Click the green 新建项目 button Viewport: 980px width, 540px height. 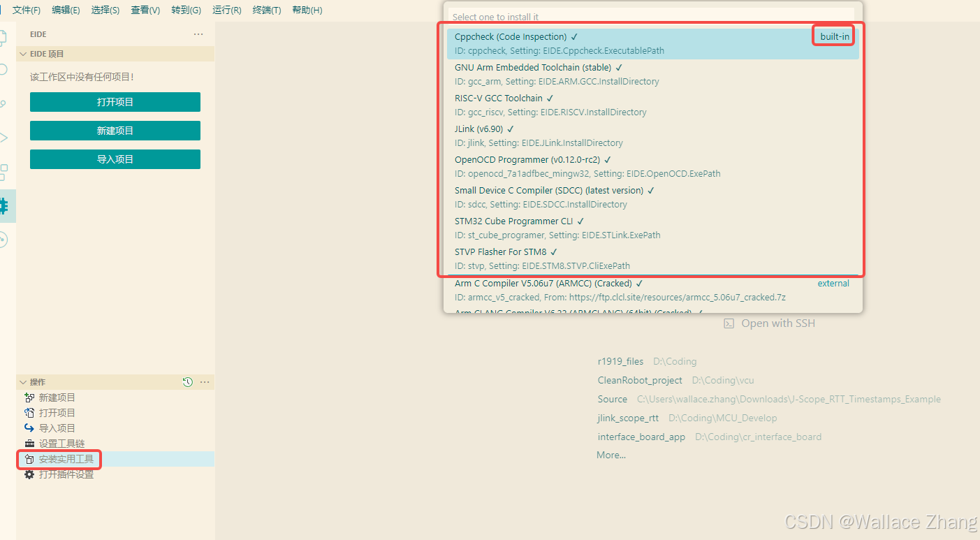click(x=115, y=131)
